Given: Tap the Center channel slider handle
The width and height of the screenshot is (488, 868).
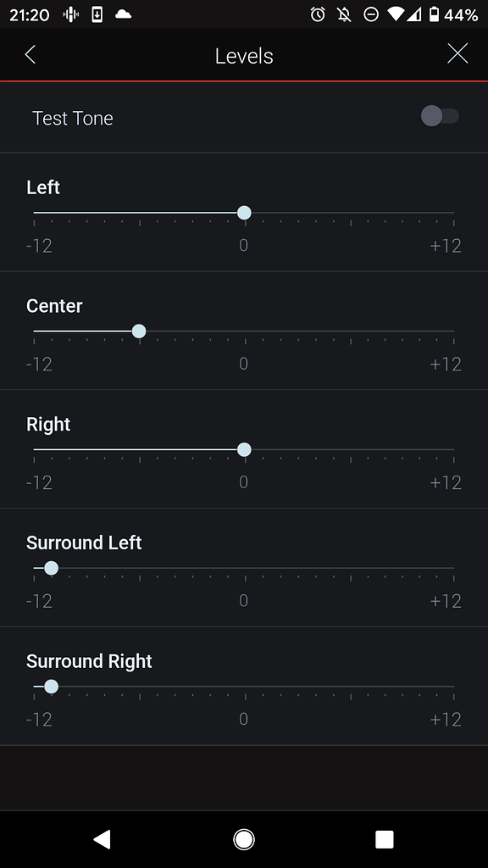Looking at the screenshot, I should point(139,331).
